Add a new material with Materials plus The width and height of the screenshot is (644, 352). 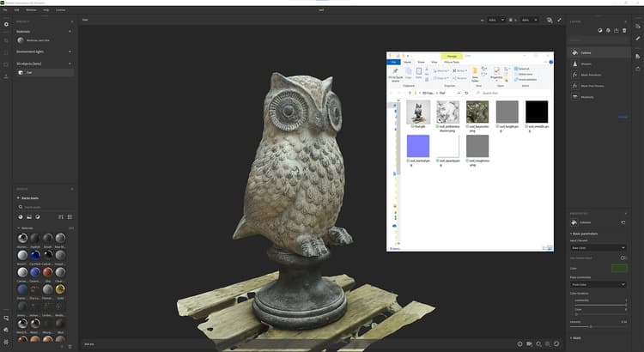[70, 31]
